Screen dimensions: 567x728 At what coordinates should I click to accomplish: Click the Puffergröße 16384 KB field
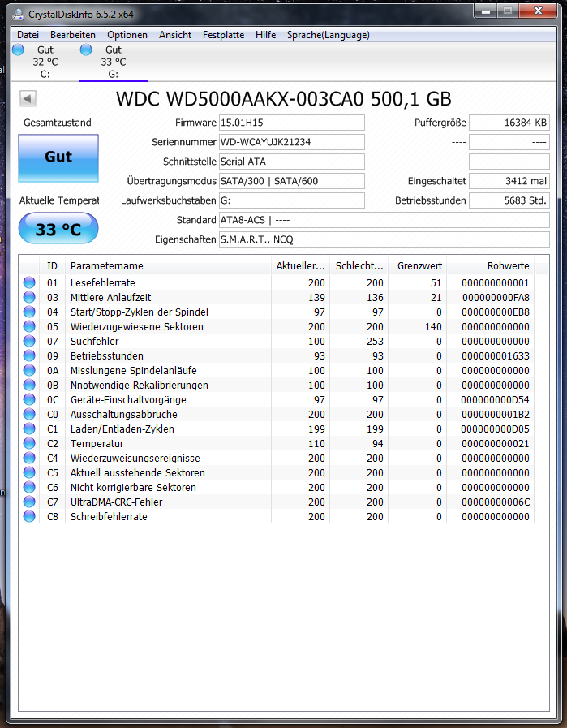point(509,123)
